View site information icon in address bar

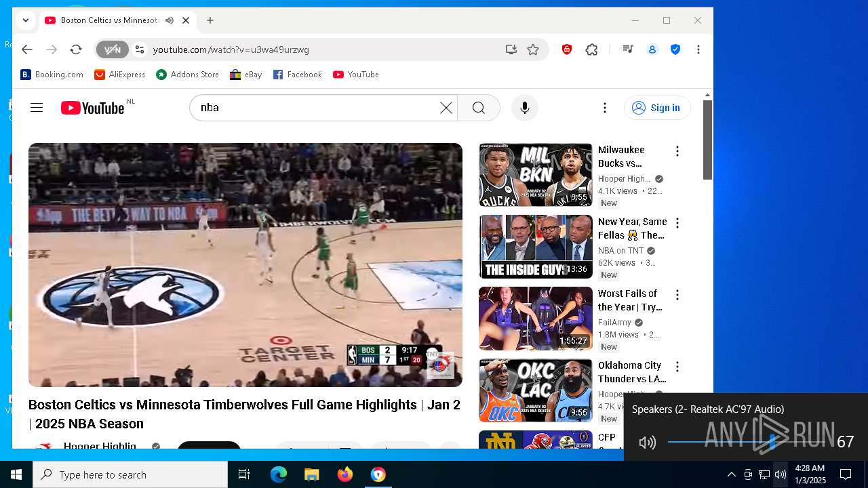(x=140, y=49)
